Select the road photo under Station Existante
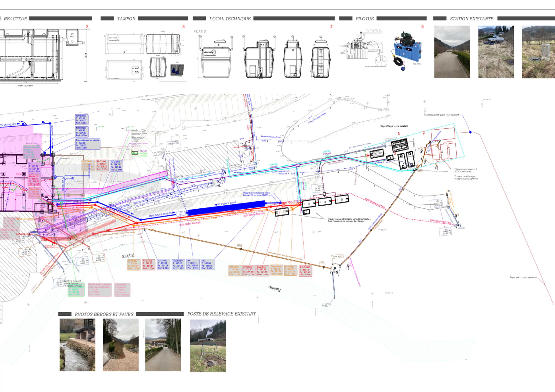 (452, 52)
